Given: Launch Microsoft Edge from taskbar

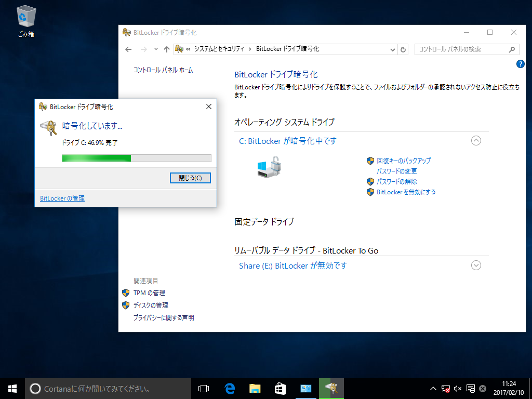Looking at the screenshot, I should coord(230,389).
